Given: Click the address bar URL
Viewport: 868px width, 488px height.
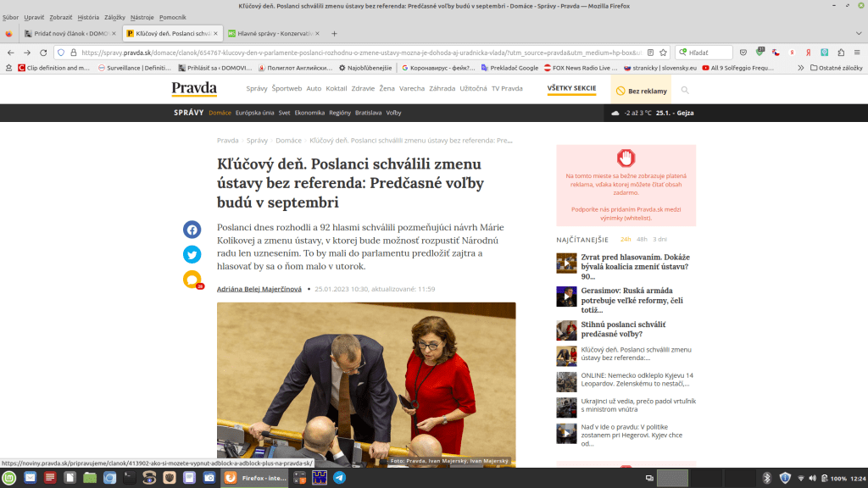Looking at the screenshot, I should pyautogui.click(x=361, y=53).
